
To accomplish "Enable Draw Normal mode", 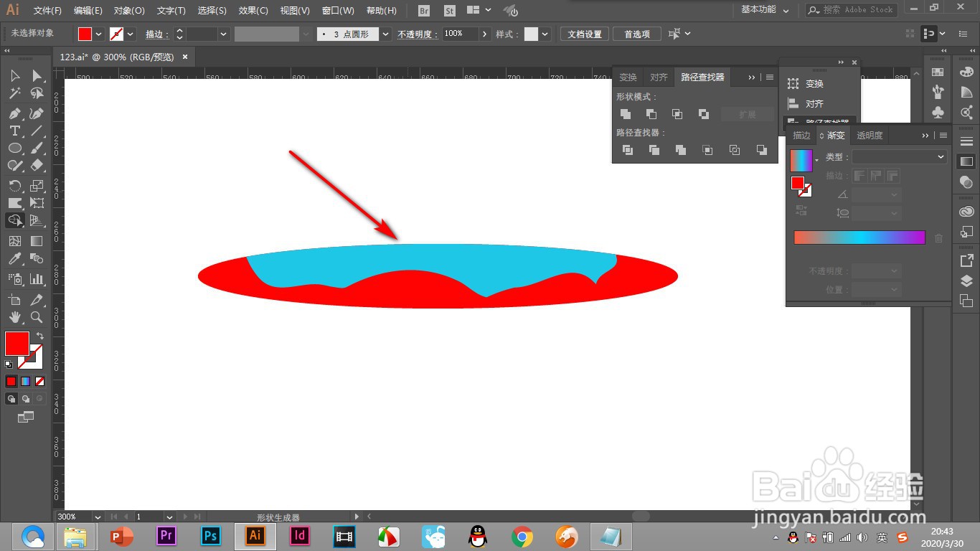I will point(11,398).
